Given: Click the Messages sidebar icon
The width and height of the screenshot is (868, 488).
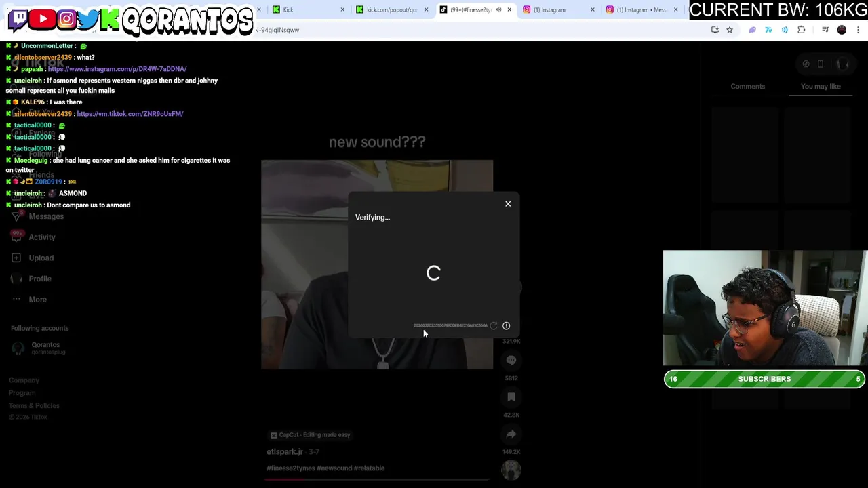Looking at the screenshot, I should coord(16,216).
